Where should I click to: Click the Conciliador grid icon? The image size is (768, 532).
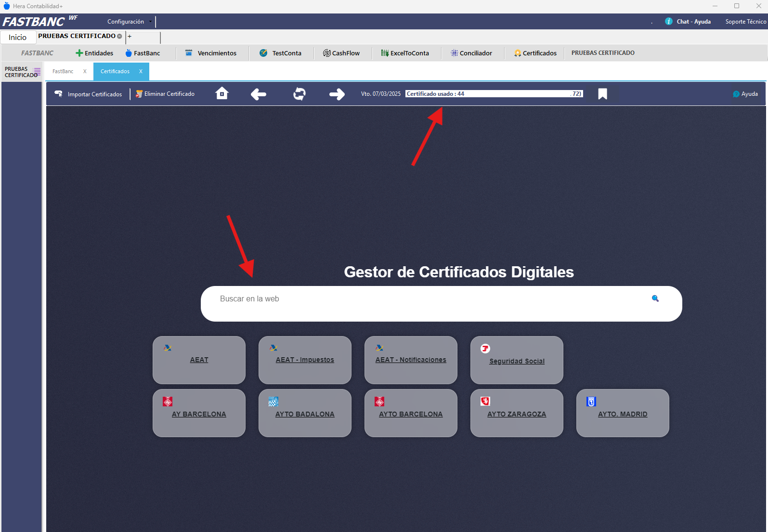pyautogui.click(x=454, y=53)
